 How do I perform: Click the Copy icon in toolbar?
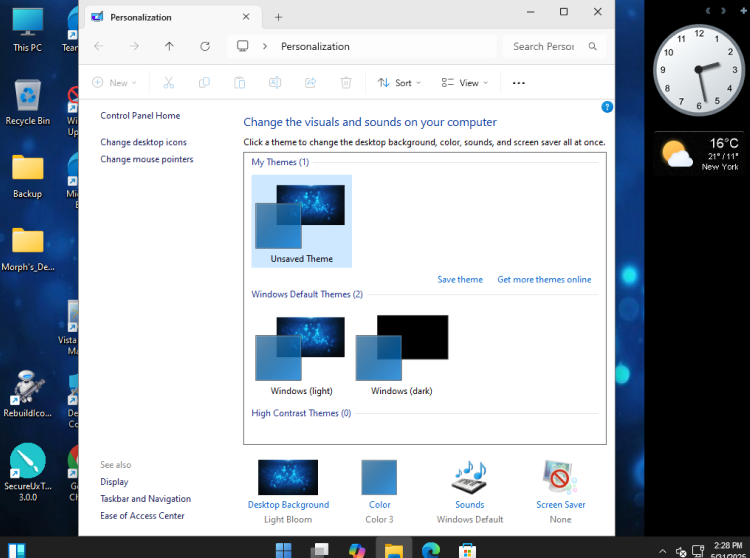pos(204,83)
